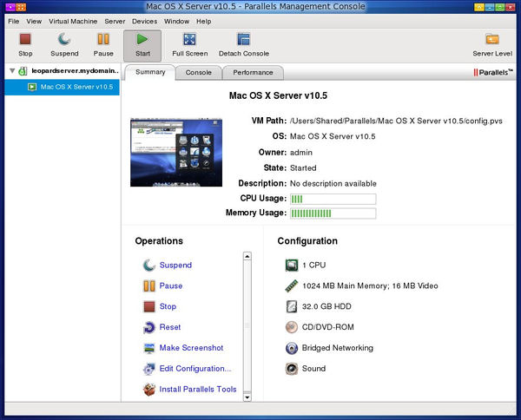This screenshot has width=521, height=420.
Task: Click the 1 CPU chip icon
Action: pyautogui.click(x=292, y=265)
